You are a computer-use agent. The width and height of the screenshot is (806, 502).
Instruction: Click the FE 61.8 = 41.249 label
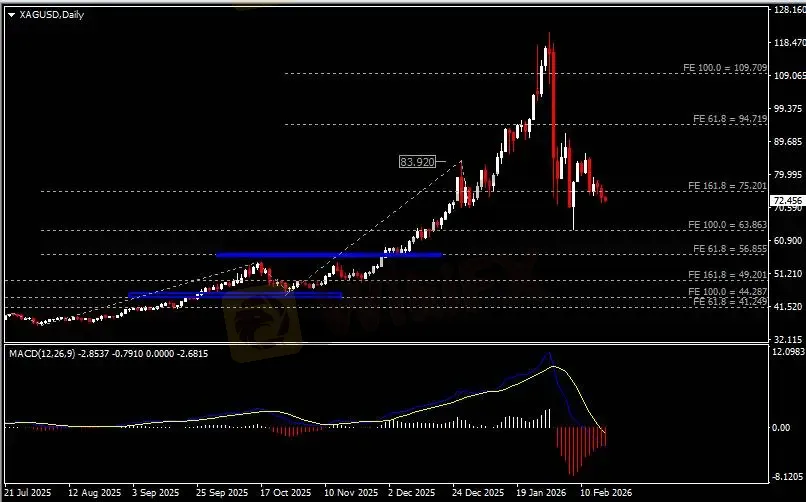pos(730,302)
